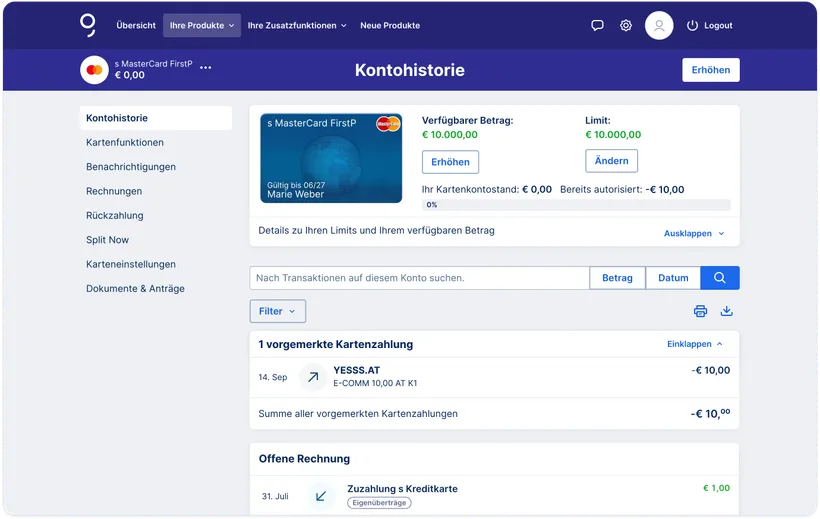Print the transactions with printer icon
The height and width of the screenshot is (519, 820).
(x=700, y=311)
